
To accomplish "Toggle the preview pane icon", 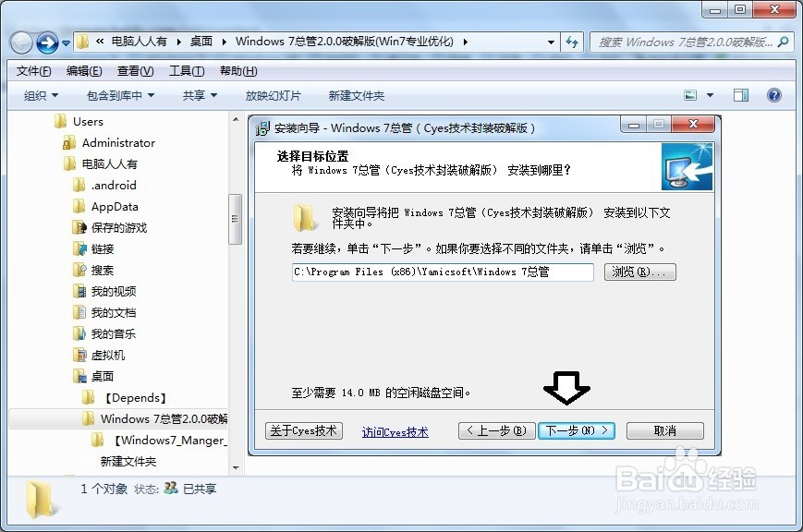I will (740, 95).
